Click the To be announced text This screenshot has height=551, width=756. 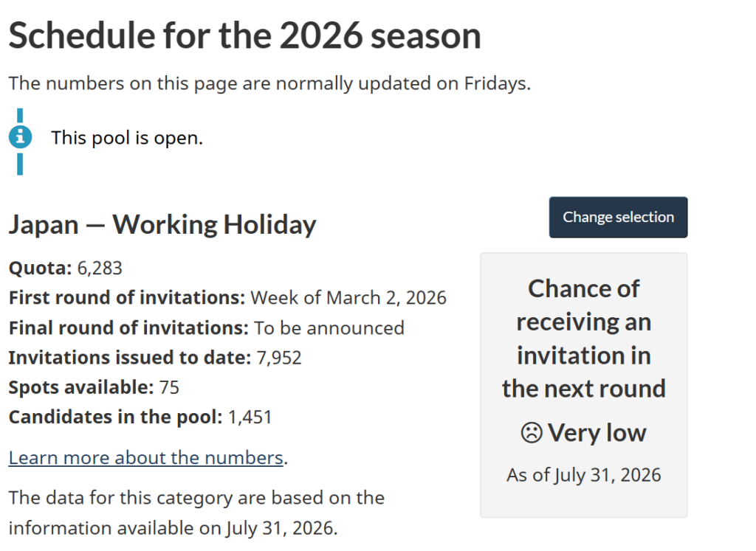(329, 328)
